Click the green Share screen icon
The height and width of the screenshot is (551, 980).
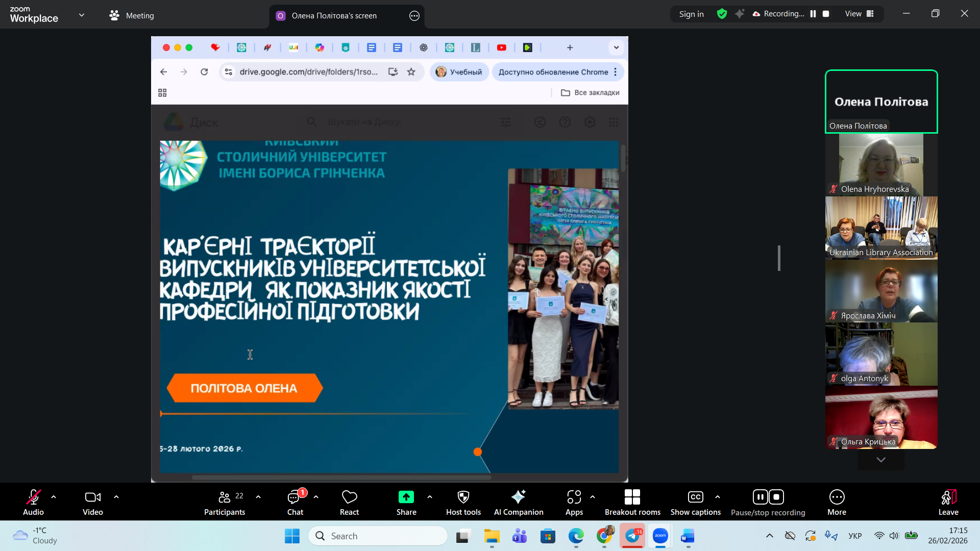pos(406,497)
